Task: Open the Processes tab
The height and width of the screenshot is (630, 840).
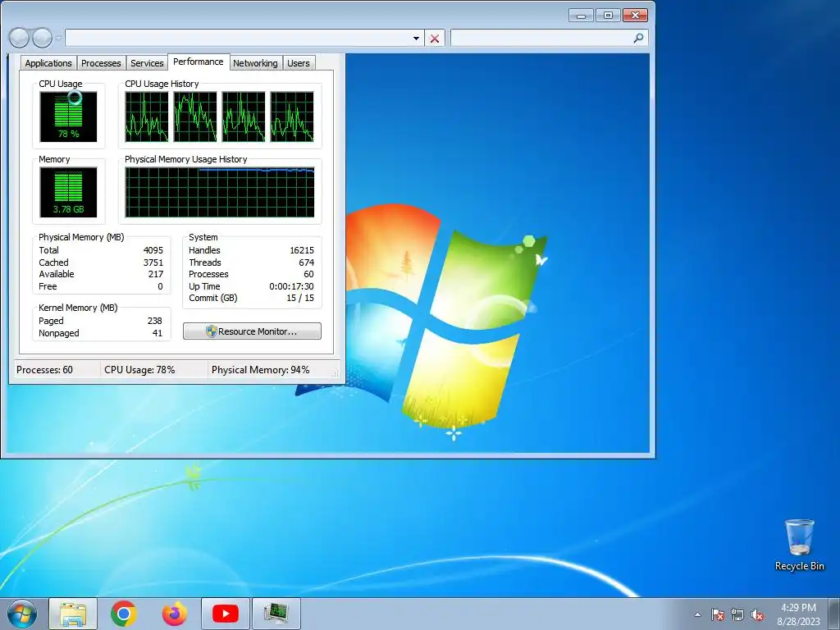Action: click(101, 63)
